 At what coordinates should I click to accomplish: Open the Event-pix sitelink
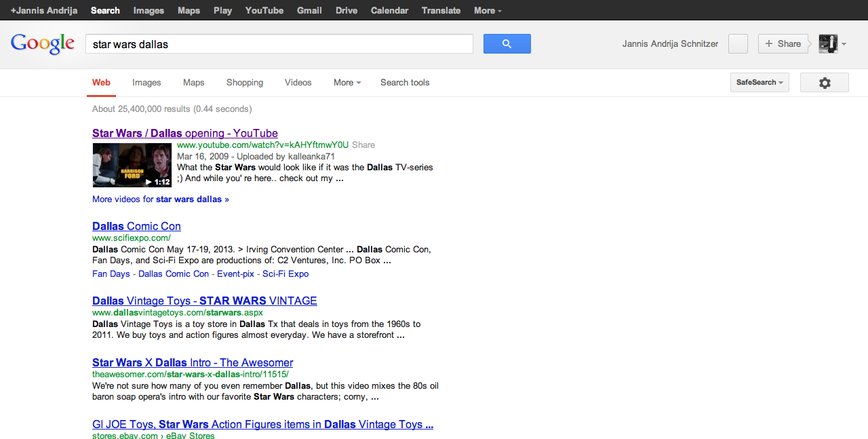click(x=235, y=273)
